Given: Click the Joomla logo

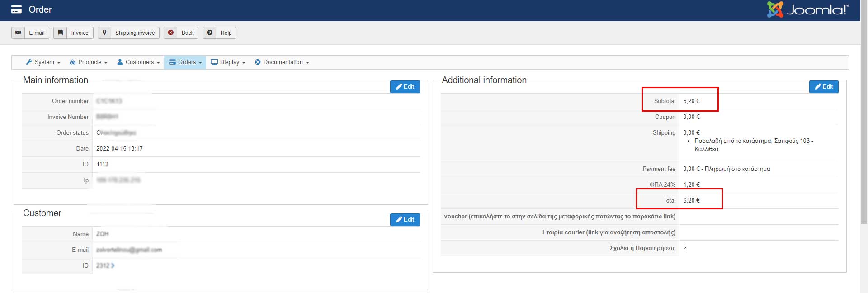Looking at the screenshot, I should pyautogui.click(x=808, y=9).
